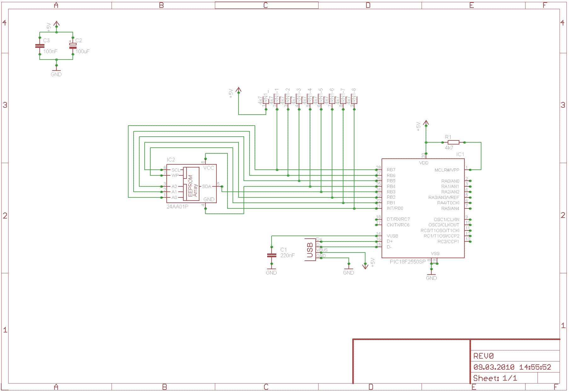Click the 100uF value of capacitor C2
Viewport: 569px width, 392px height.
point(83,51)
